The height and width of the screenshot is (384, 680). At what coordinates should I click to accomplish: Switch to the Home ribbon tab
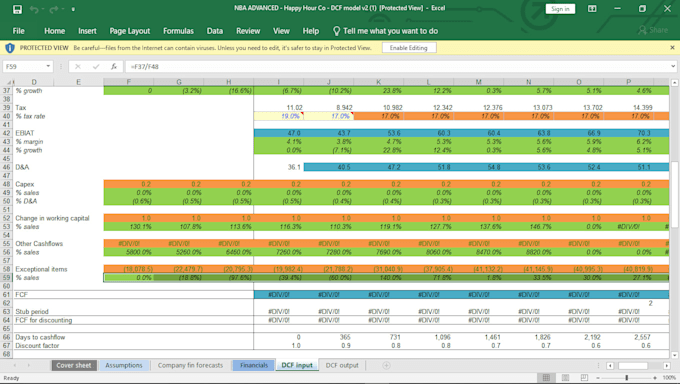tap(55, 31)
